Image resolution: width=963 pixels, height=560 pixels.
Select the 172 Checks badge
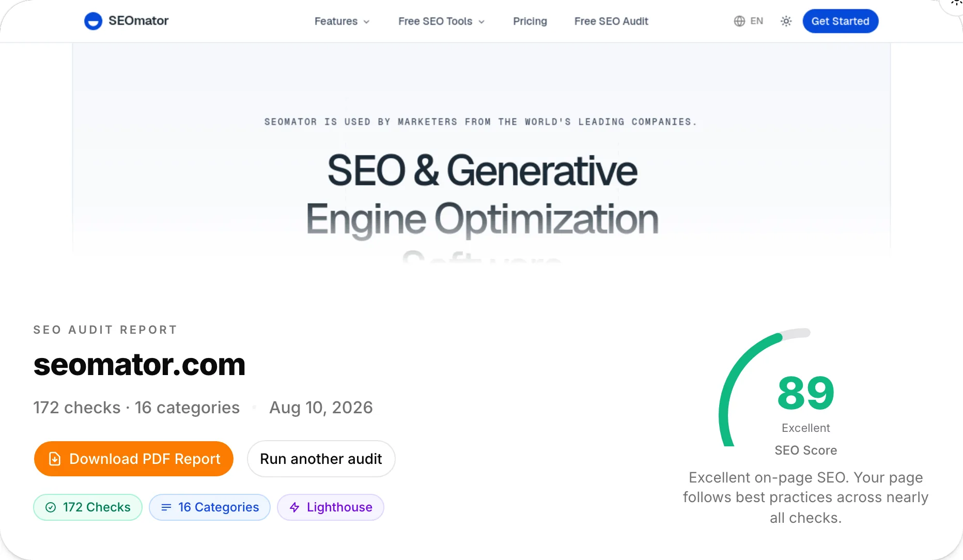87,507
